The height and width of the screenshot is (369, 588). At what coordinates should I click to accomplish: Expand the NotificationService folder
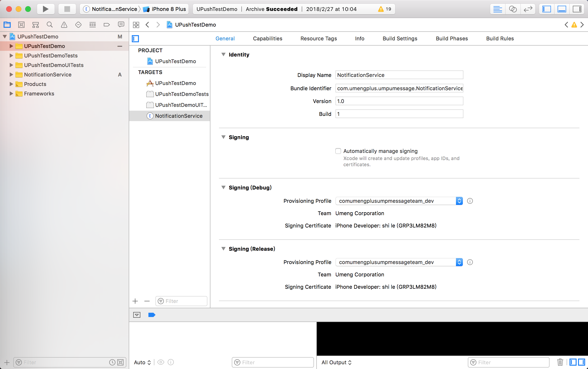click(x=11, y=74)
